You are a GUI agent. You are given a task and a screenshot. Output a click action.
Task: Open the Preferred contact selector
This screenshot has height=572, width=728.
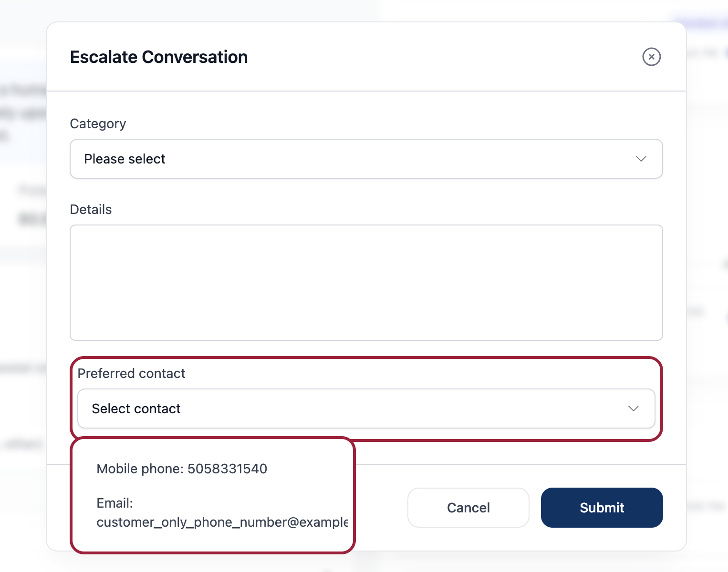click(366, 409)
